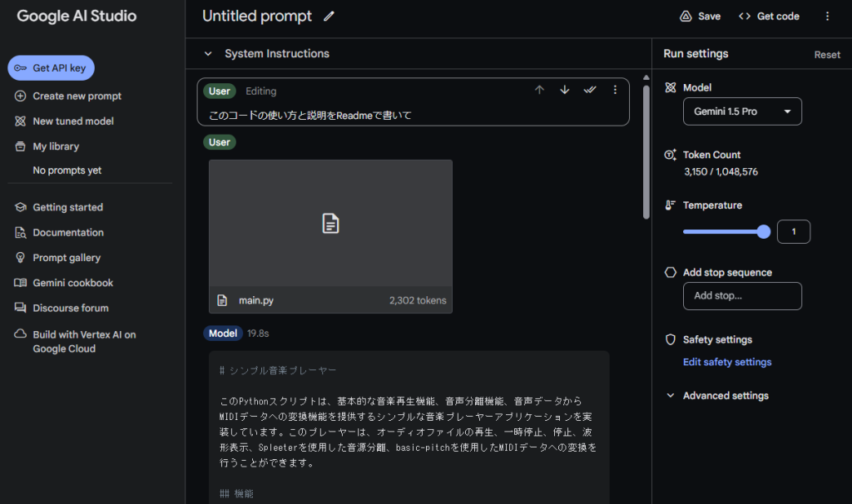Click the Documentation search-page icon

click(x=20, y=232)
